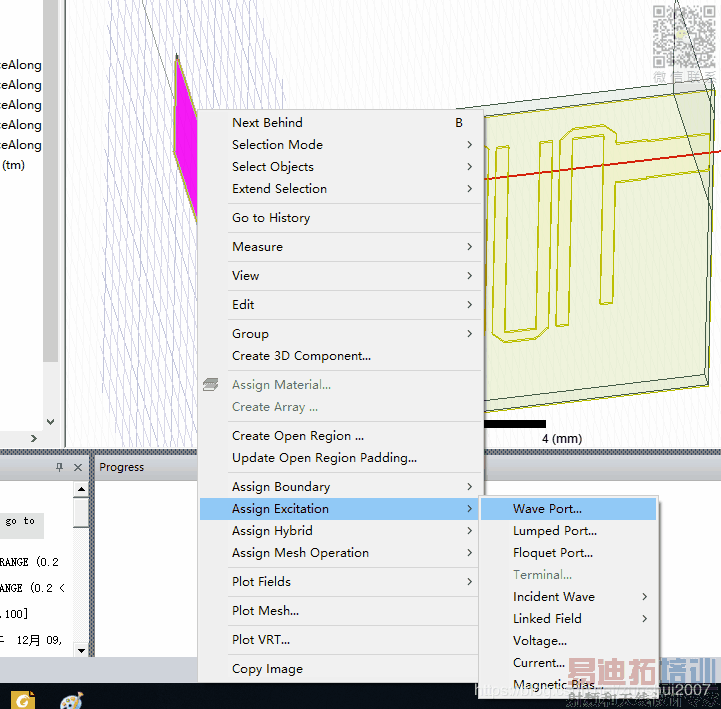Choose Create Open Region ...
The height and width of the screenshot is (709, 721).
click(x=340, y=436)
